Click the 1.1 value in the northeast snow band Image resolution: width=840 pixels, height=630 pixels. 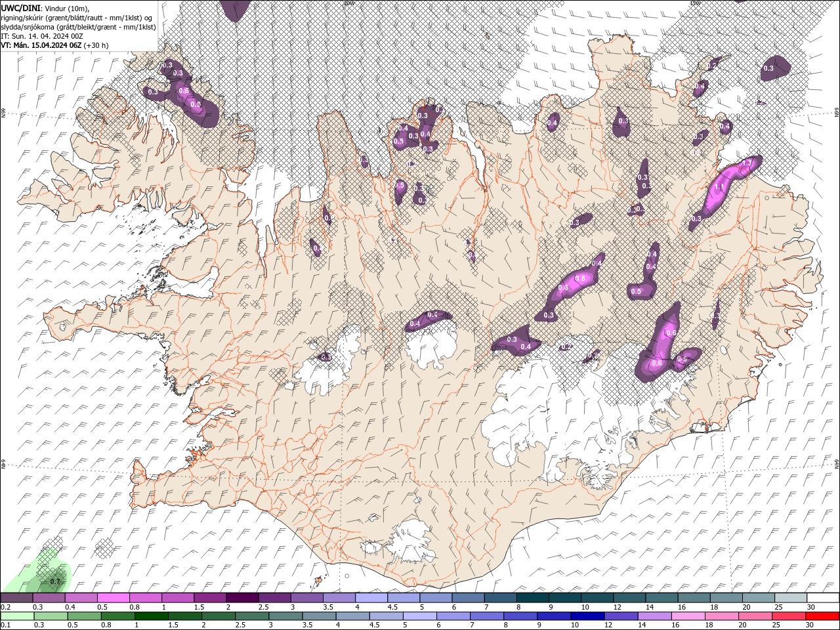click(x=719, y=187)
